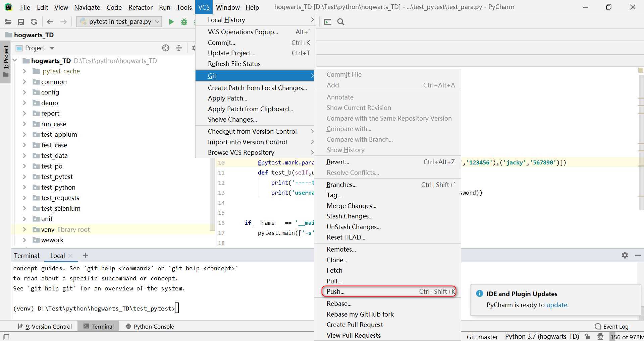Select Rebase my GitHub fork menu item

387,314
